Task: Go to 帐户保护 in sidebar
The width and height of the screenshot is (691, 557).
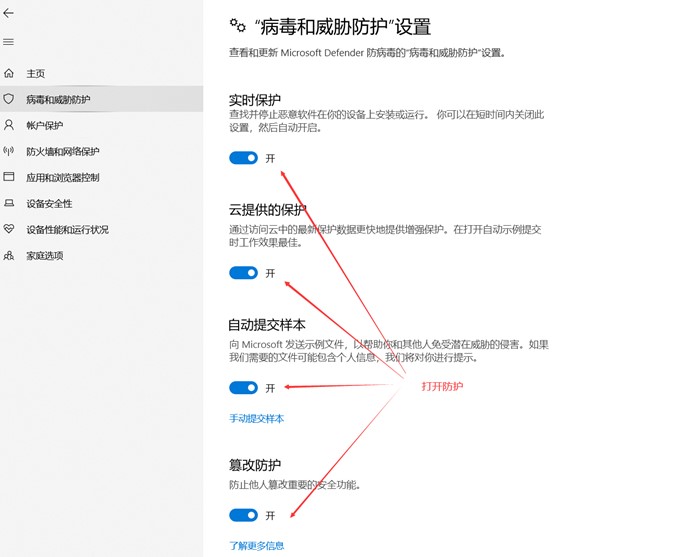Action: pyautogui.click(x=45, y=126)
